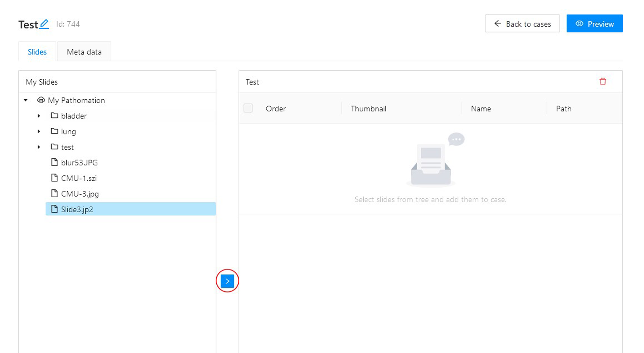The width and height of the screenshot is (644, 353).
Task: Select the Slide3.jp2 file entry
Action: click(x=77, y=209)
